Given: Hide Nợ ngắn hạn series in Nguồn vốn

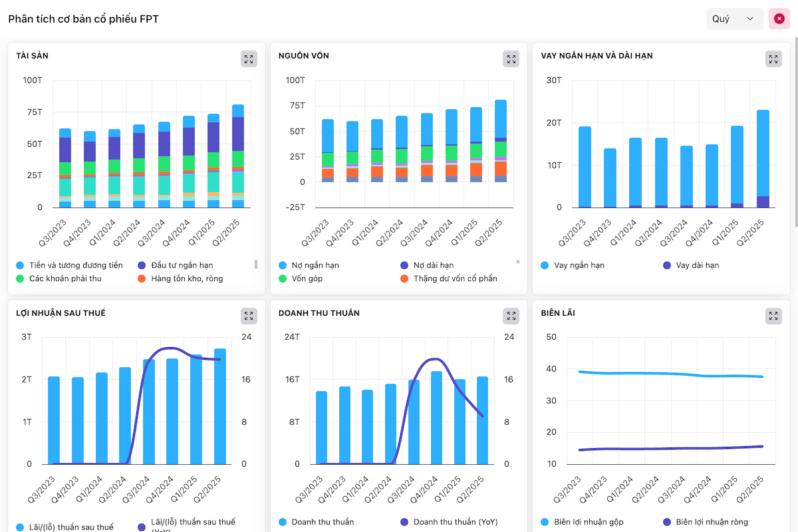Looking at the screenshot, I should 315,265.
